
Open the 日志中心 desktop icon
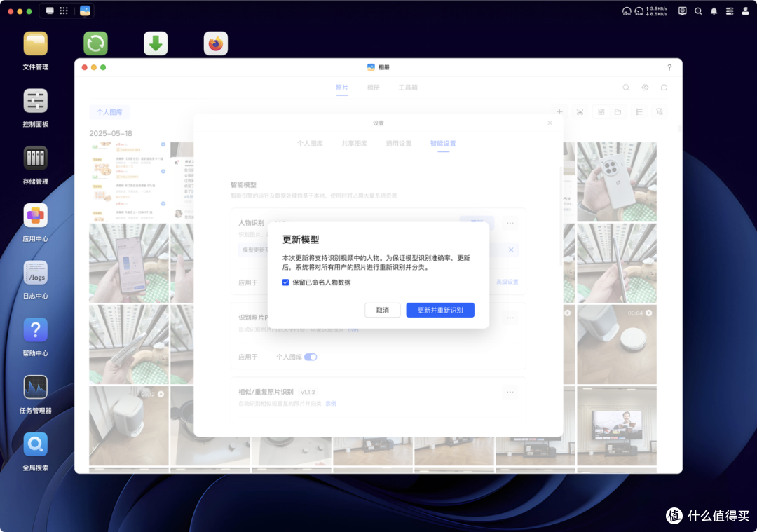[35, 273]
